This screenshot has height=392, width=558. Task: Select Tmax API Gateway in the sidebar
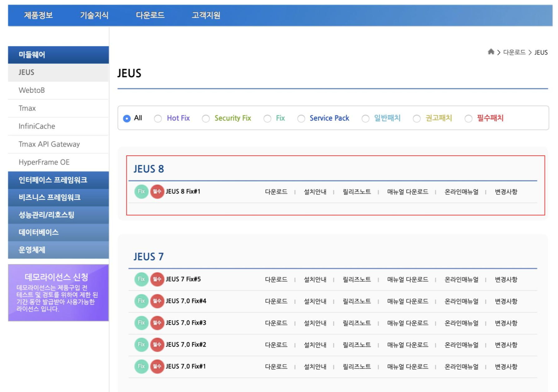tap(58, 144)
